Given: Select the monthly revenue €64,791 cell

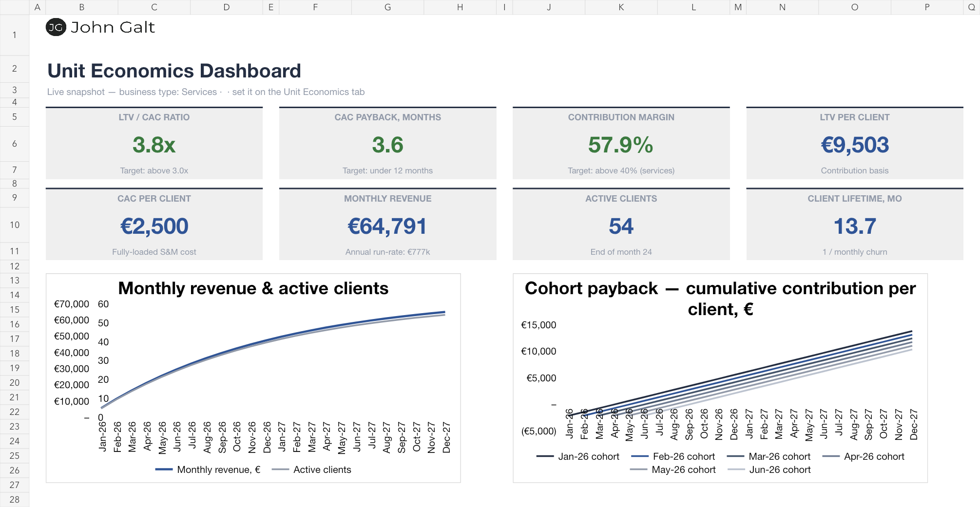Looking at the screenshot, I should [387, 226].
